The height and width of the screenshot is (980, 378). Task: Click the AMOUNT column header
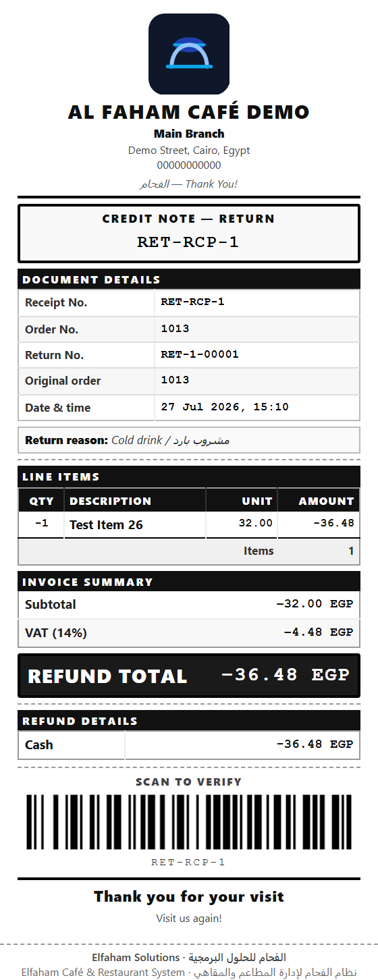[x=326, y=501]
